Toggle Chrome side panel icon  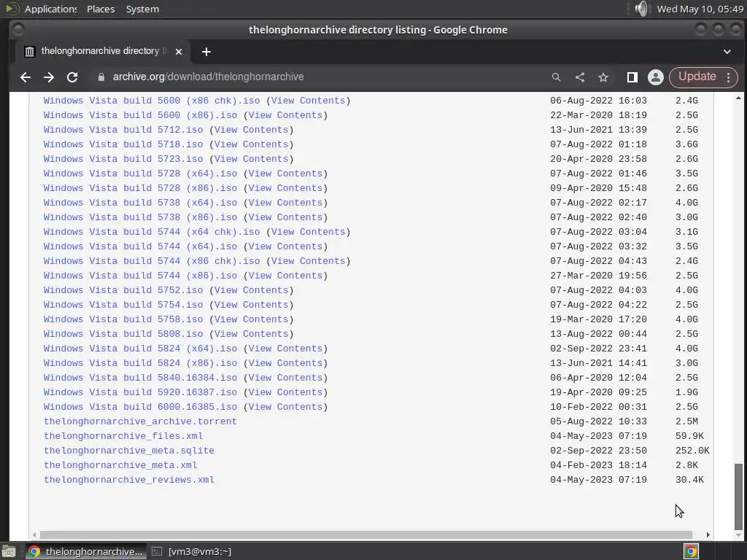point(632,77)
